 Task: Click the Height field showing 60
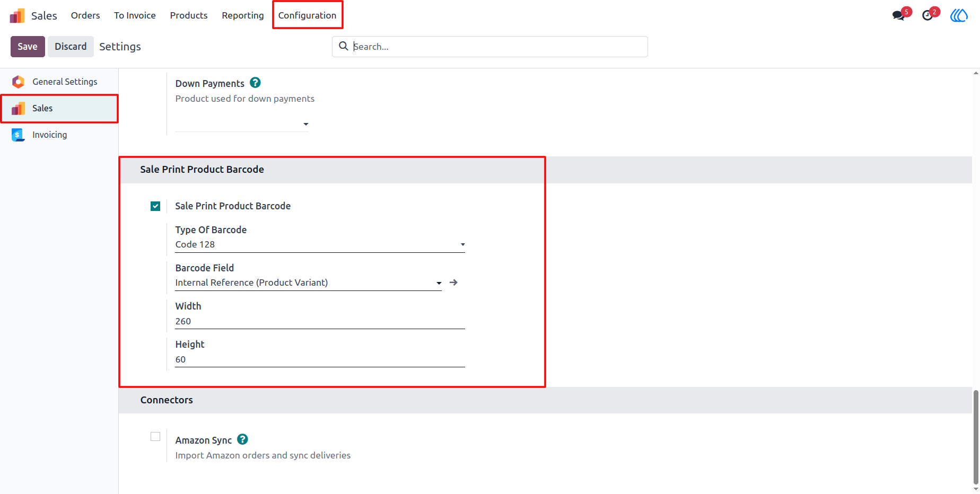tap(320, 359)
